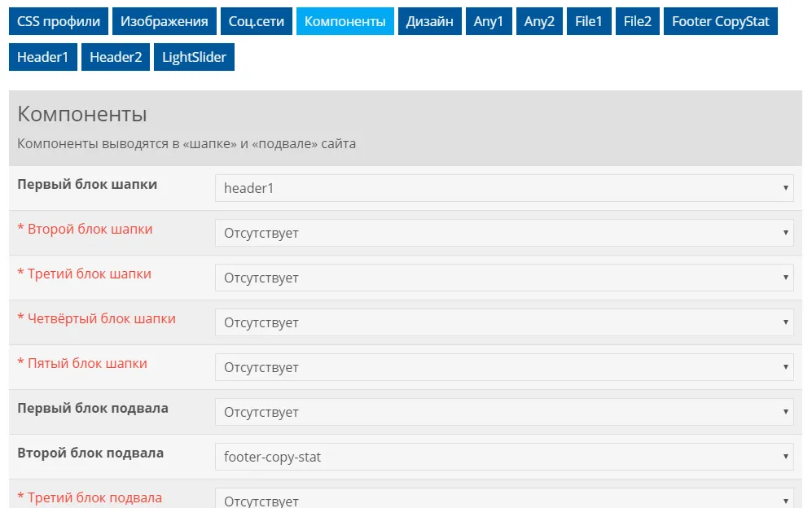Go to the Дизайн tab

tap(430, 21)
